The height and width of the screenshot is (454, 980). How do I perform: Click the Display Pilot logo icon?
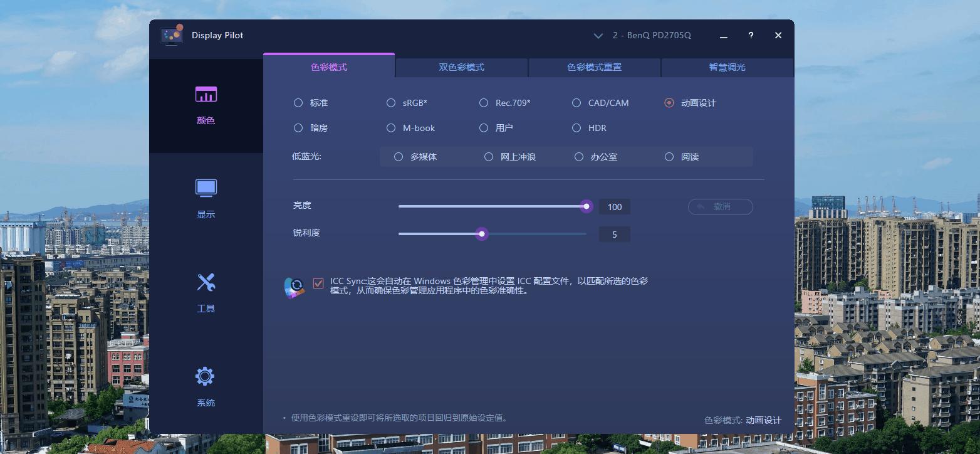point(171,35)
